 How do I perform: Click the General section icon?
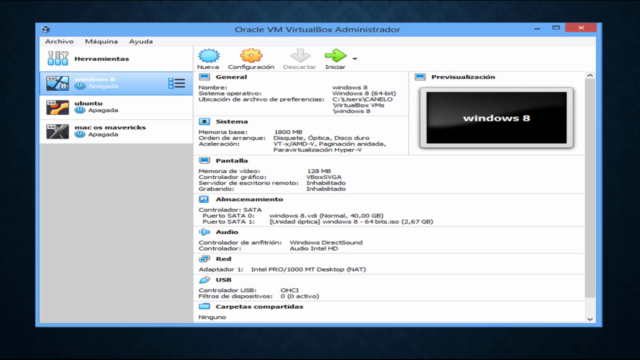(x=204, y=77)
